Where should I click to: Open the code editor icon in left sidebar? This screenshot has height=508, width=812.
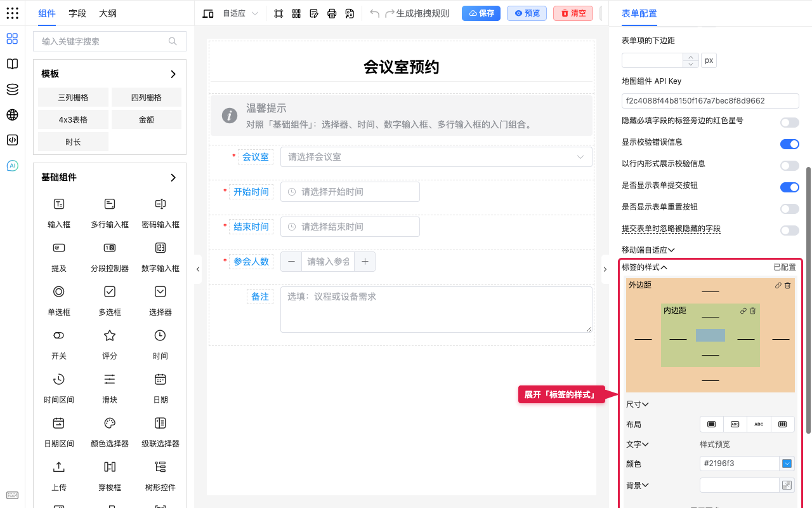[x=12, y=140]
